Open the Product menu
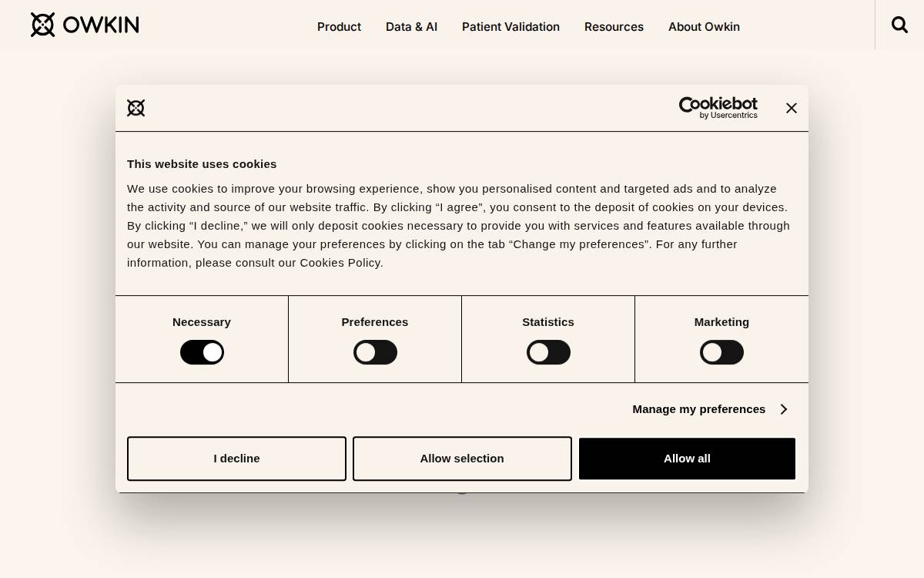The height and width of the screenshot is (578, 924). point(339,27)
